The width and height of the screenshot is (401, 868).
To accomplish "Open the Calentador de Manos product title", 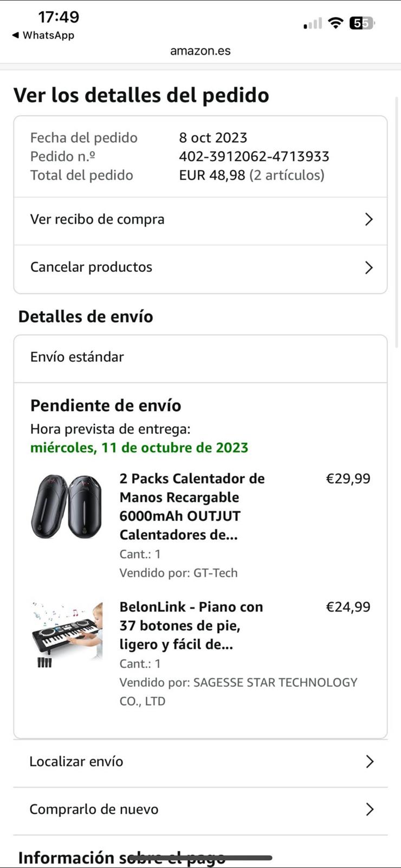I will pos(192,507).
